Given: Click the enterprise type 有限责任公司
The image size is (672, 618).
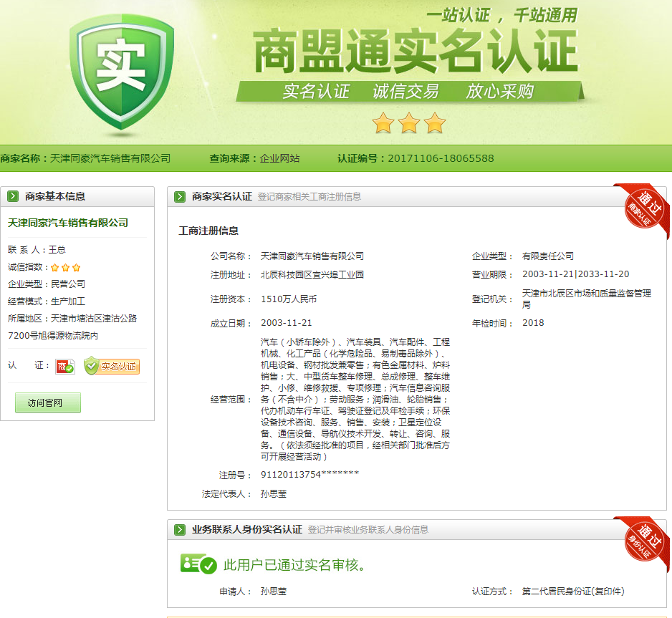Looking at the screenshot, I should coord(548,256).
